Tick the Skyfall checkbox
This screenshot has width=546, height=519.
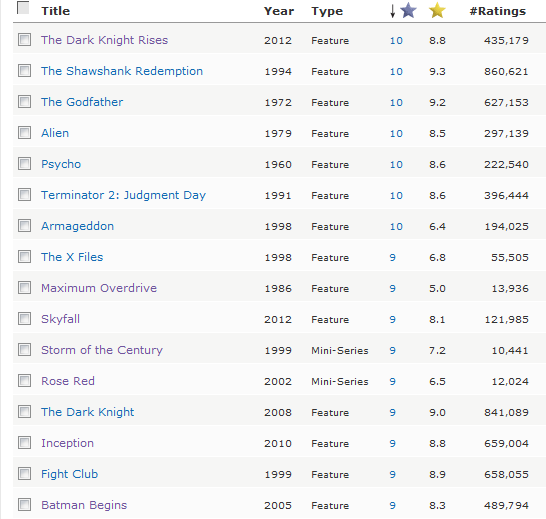(x=24, y=319)
